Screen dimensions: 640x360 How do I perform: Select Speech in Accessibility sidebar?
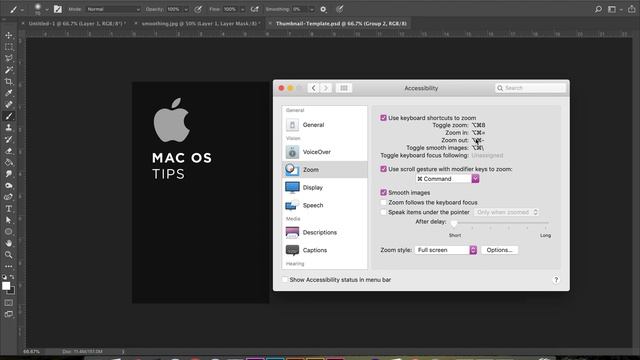point(324,205)
